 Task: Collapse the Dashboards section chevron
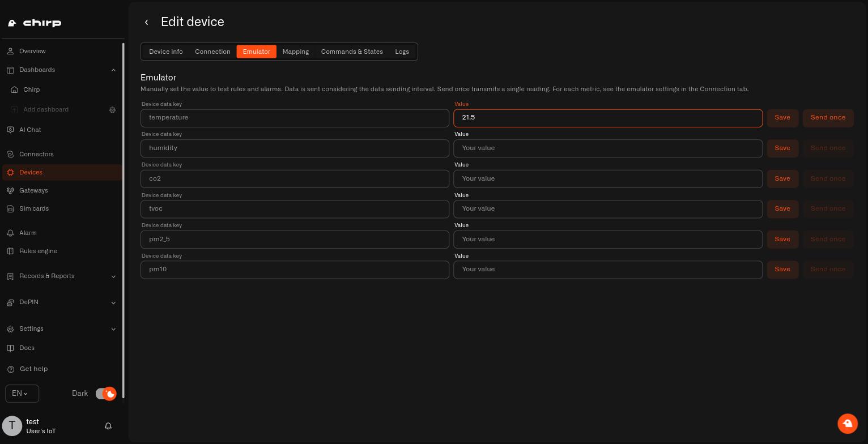[x=113, y=70]
